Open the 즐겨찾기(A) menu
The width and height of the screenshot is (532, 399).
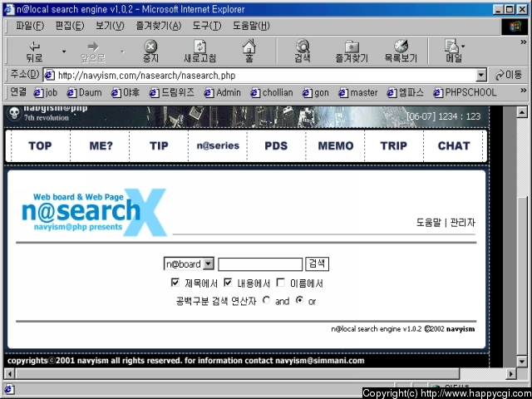coord(159,26)
